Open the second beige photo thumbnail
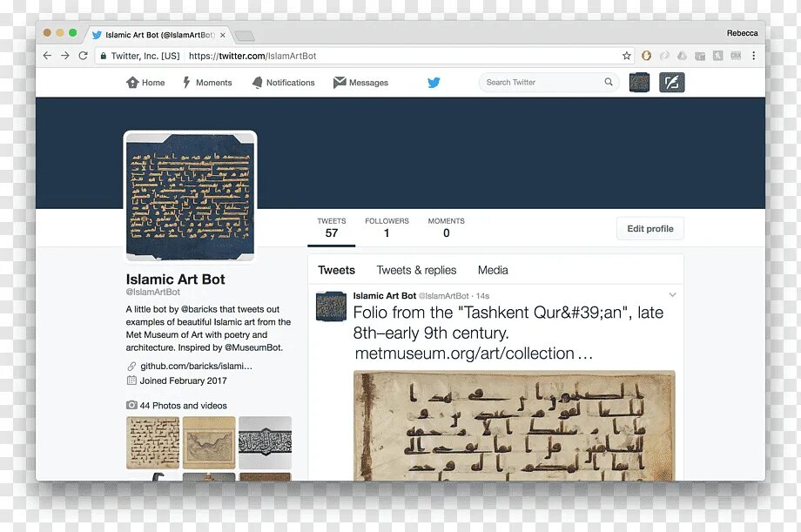The width and height of the screenshot is (801, 532). pyautogui.click(x=209, y=442)
